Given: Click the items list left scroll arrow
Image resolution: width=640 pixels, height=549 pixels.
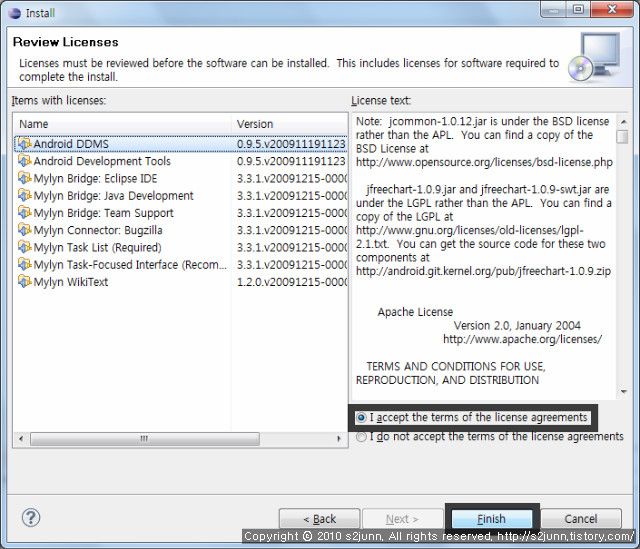Looking at the screenshot, I should [21, 439].
